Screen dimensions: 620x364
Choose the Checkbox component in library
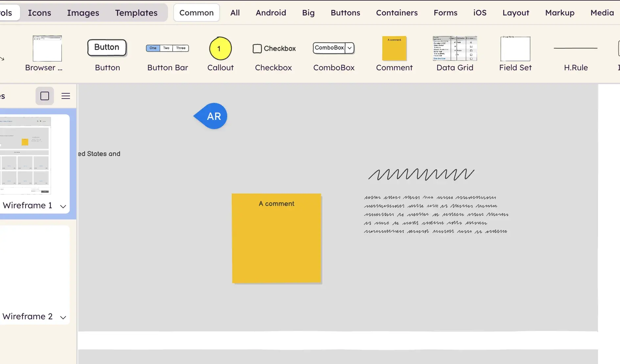(274, 49)
